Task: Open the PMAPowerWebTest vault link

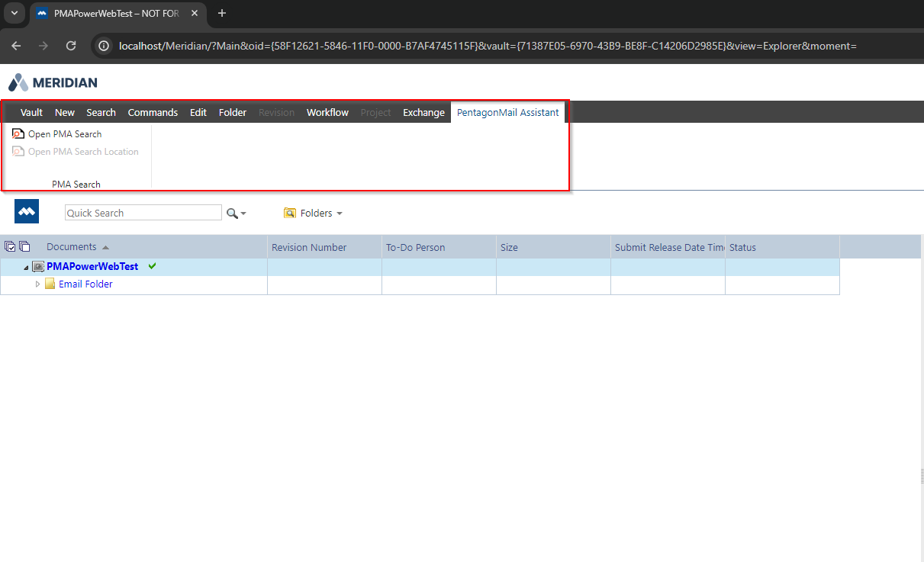Action: (x=92, y=267)
